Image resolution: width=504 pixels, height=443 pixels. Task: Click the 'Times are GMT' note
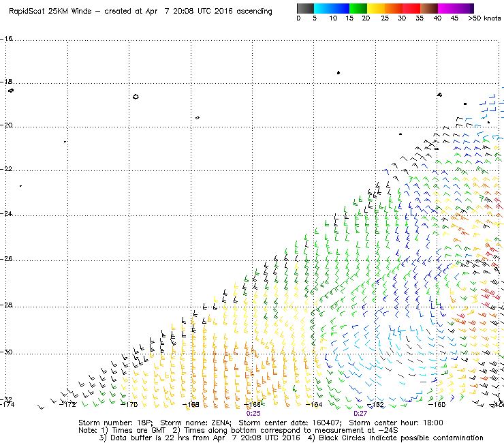(x=139, y=431)
